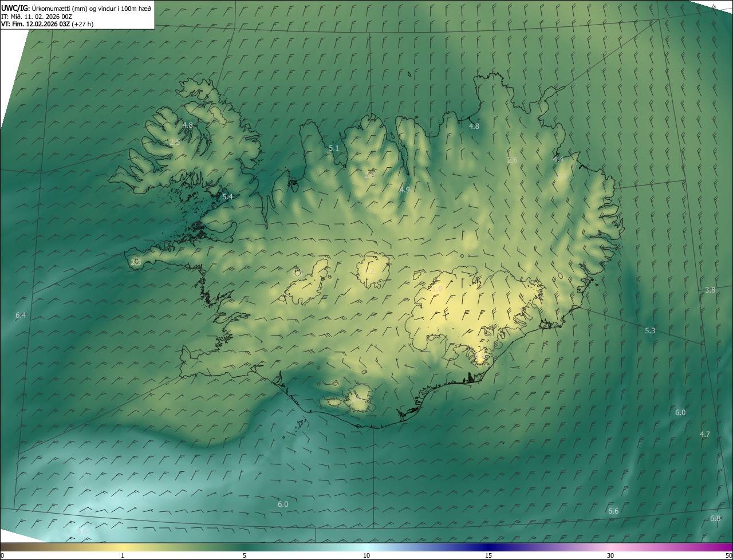Click the 1 tick on the color scale
The image size is (733, 560).
point(123,555)
